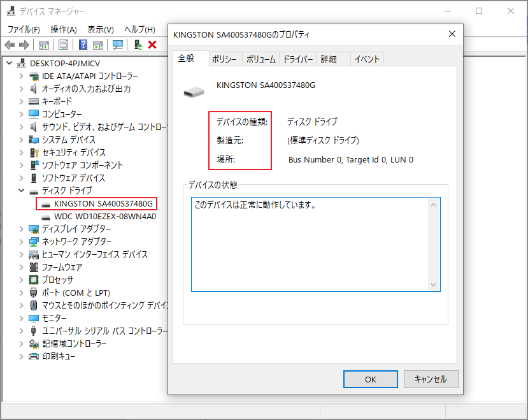Expand the ソフトウェア コンポーネント node

coord(21,165)
